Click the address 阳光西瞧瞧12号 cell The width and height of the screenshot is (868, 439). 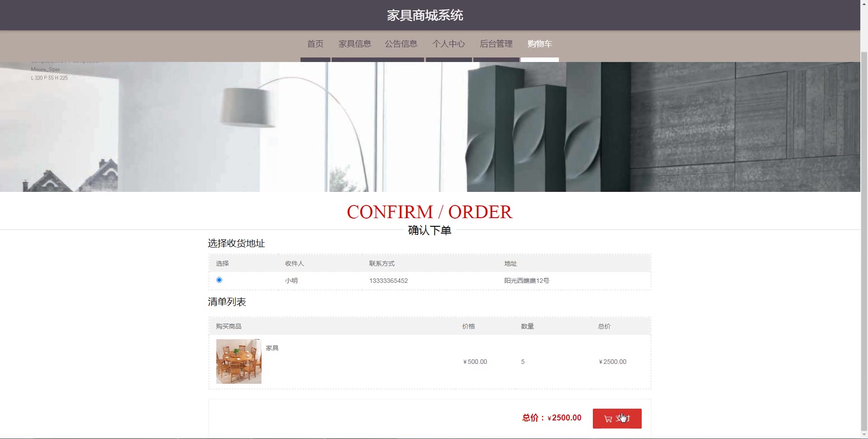coord(527,281)
